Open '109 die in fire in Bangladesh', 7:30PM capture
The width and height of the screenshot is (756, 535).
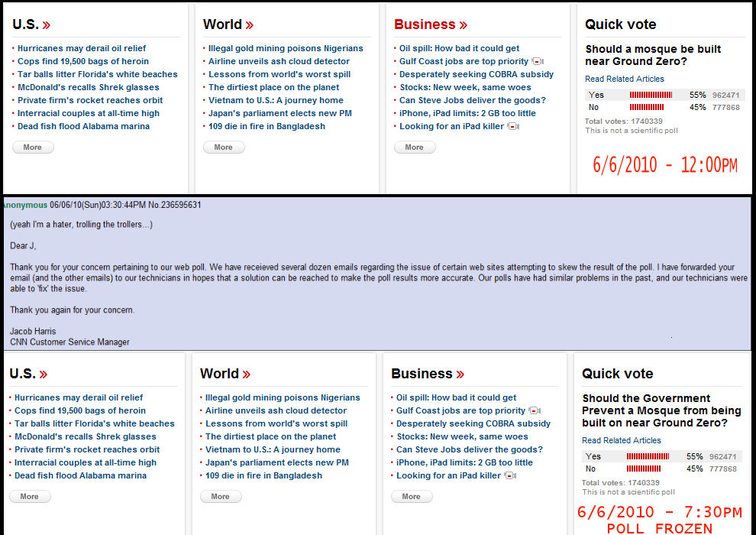(x=263, y=475)
